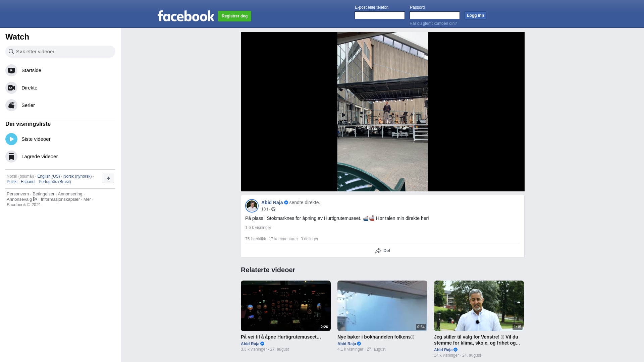This screenshot has width=644, height=362.
Task: Open the 75 likerklikk count
Action: click(x=256, y=239)
